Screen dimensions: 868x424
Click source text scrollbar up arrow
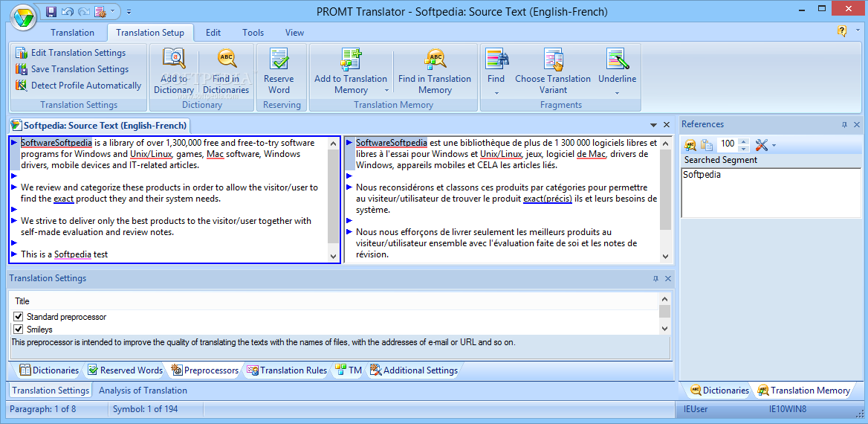(333, 143)
